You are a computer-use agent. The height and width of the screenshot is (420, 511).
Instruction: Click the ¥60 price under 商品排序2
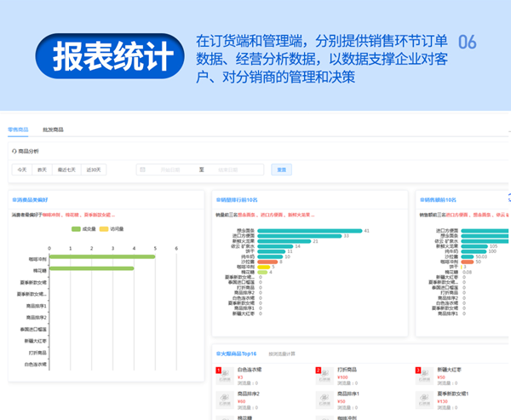(x=242, y=401)
